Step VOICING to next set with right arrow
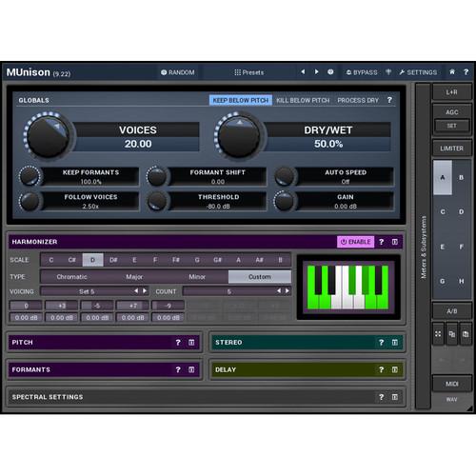Screen dimensions: 476x476 click(x=145, y=290)
